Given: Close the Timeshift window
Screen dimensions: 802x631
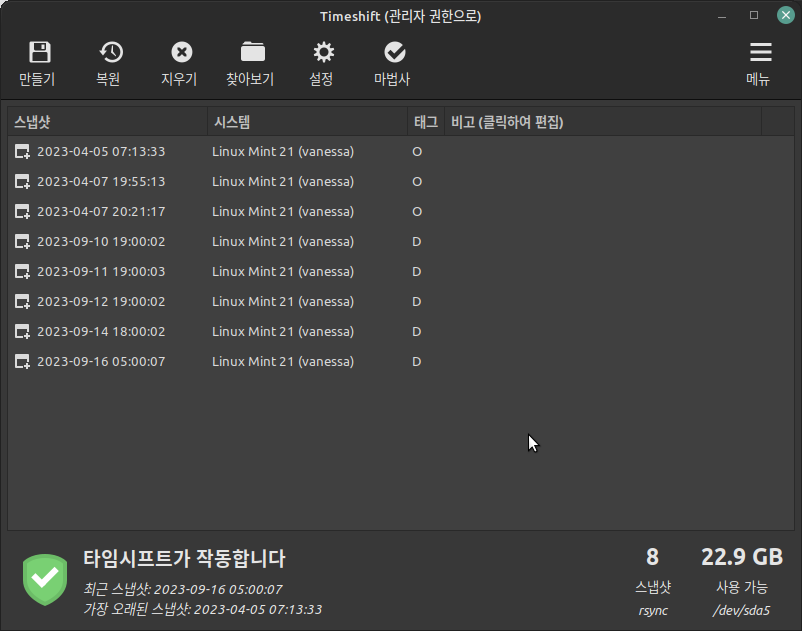Looking at the screenshot, I should 786,15.
